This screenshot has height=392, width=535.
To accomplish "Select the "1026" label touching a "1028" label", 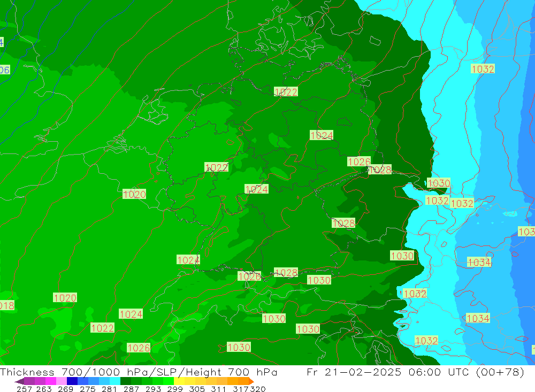I will [x=359, y=162].
